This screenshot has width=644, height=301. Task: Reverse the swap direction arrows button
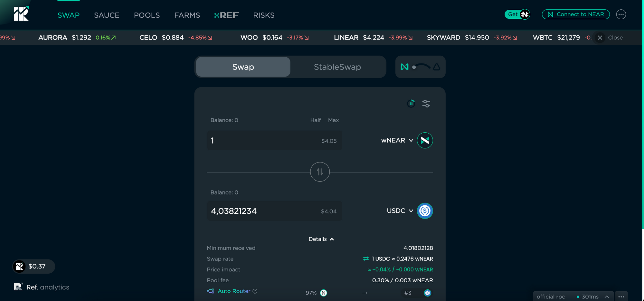320,172
